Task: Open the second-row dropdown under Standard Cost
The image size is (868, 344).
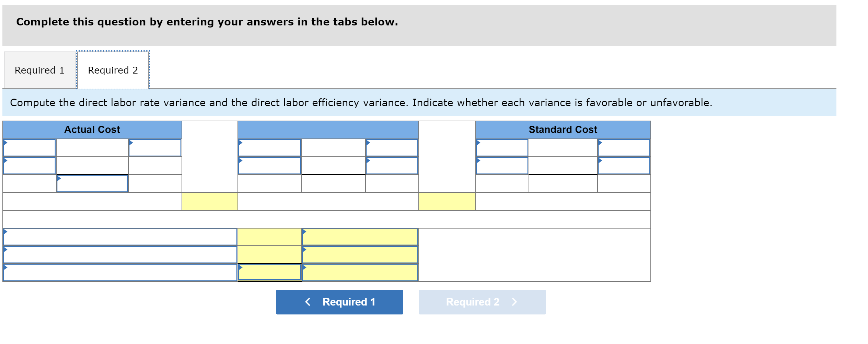Action: coord(502,166)
